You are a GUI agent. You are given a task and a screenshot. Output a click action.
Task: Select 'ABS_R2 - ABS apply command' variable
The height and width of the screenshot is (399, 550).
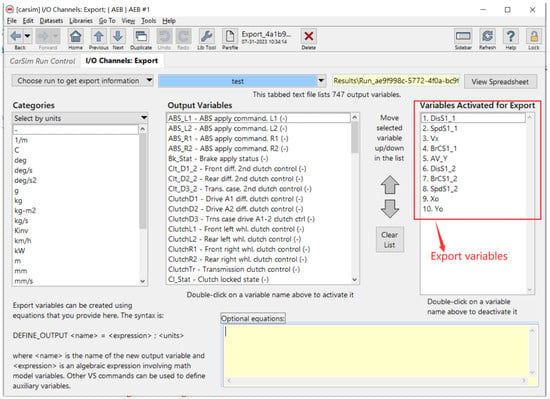point(228,149)
